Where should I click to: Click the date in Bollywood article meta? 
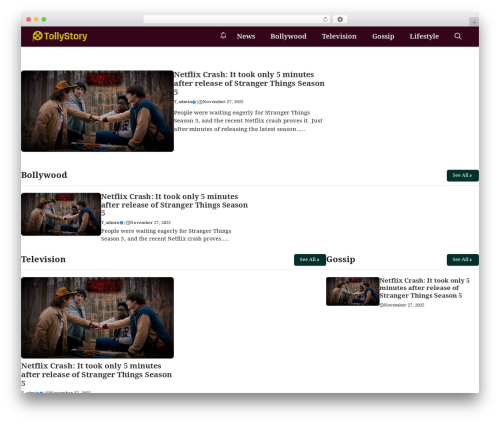coord(150,223)
